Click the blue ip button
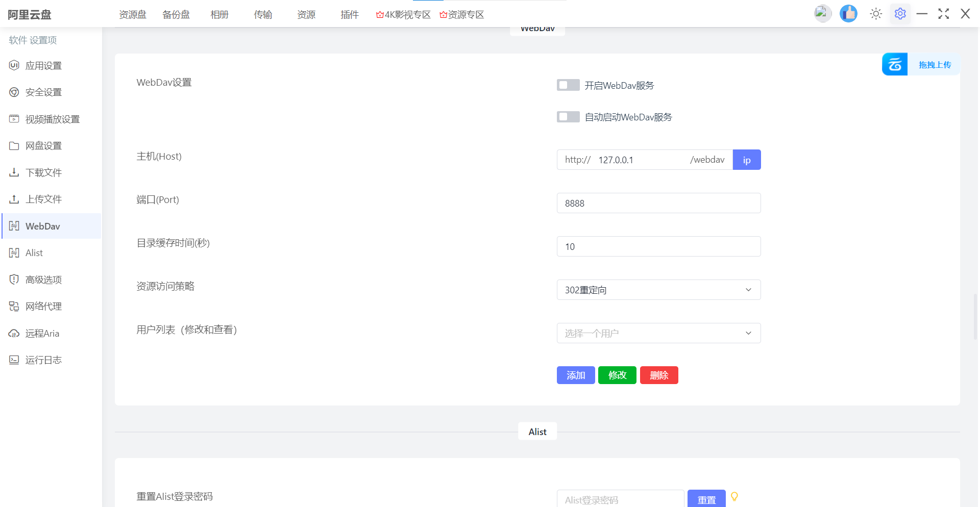The width and height of the screenshot is (980, 507). [x=747, y=160]
